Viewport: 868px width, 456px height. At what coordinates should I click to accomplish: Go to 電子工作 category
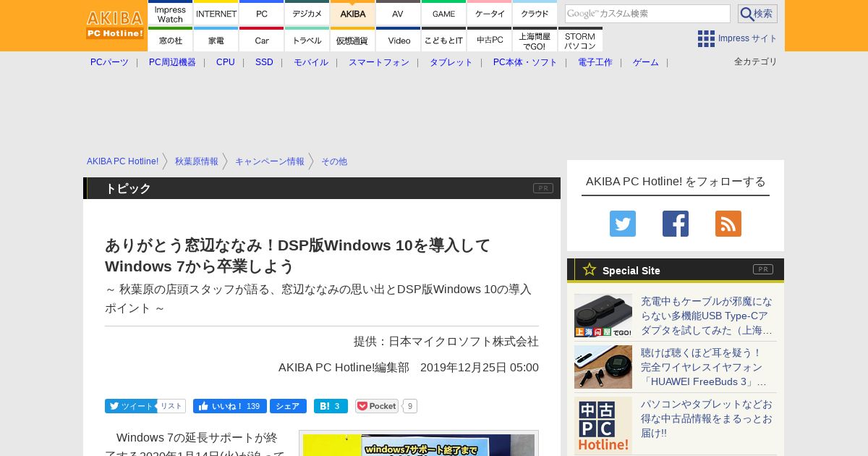point(595,62)
